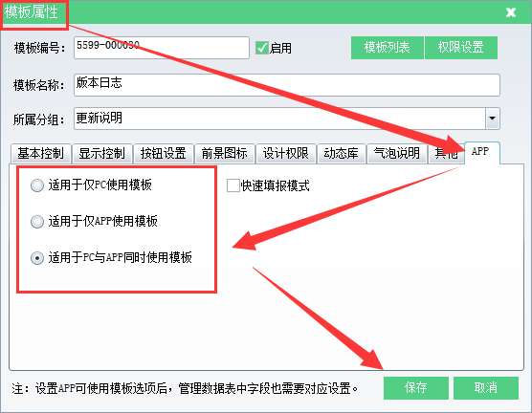Image resolution: width=532 pixels, height=413 pixels.
Task: Open 权限设置 button
Action: (x=461, y=48)
